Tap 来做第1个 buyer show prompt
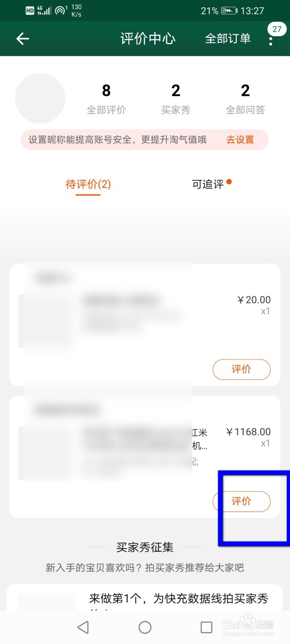This screenshot has height=644, width=290. coord(178,599)
